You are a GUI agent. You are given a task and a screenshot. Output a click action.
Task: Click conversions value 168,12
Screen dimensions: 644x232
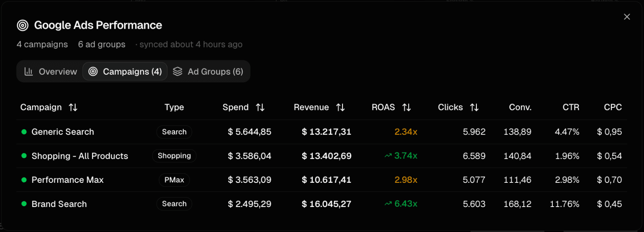tap(517, 204)
